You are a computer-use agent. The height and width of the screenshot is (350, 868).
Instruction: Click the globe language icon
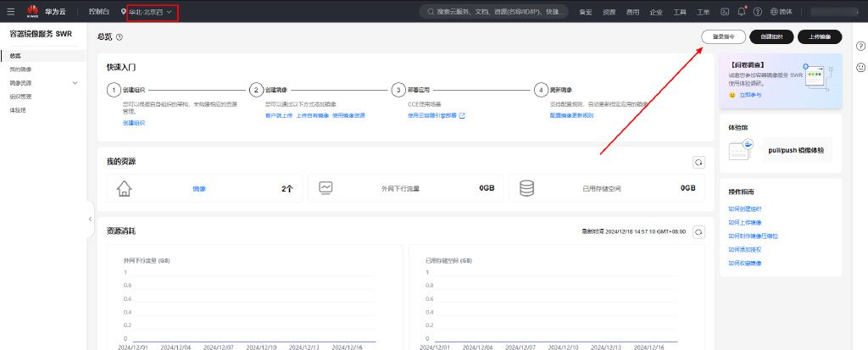tap(774, 11)
